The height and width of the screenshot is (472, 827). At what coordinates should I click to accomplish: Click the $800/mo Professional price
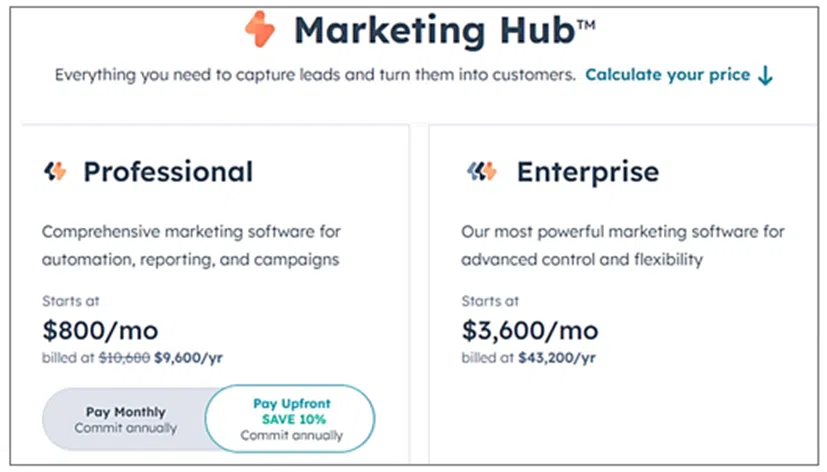pyautogui.click(x=100, y=331)
